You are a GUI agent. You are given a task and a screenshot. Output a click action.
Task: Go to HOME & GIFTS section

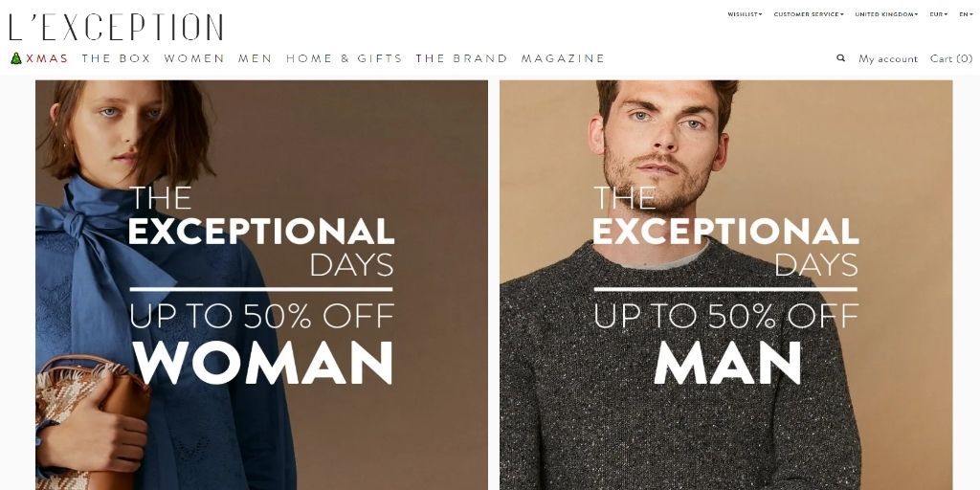(x=345, y=58)
